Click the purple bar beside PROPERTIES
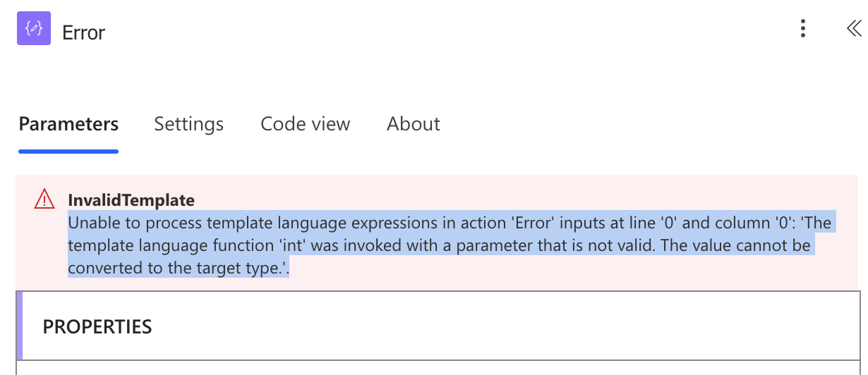 coord(19,326)
